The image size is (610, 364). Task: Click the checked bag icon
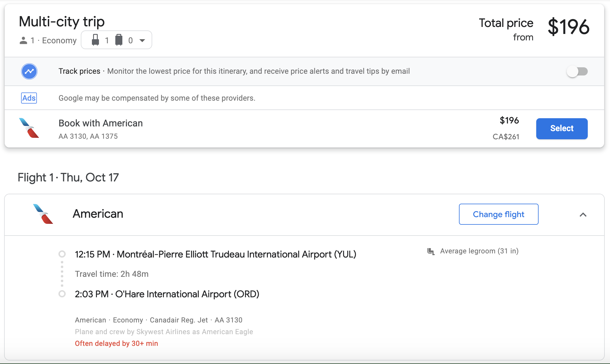[x=119, y=40]
